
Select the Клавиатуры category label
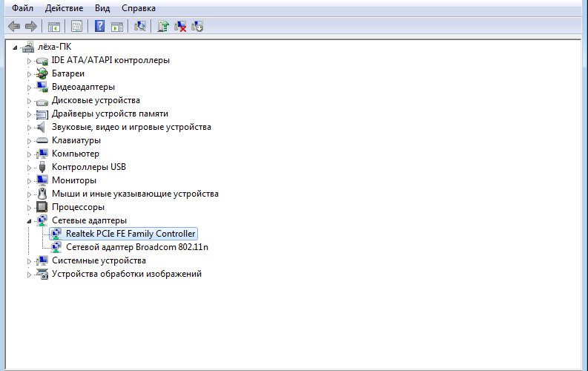point(76,140)
